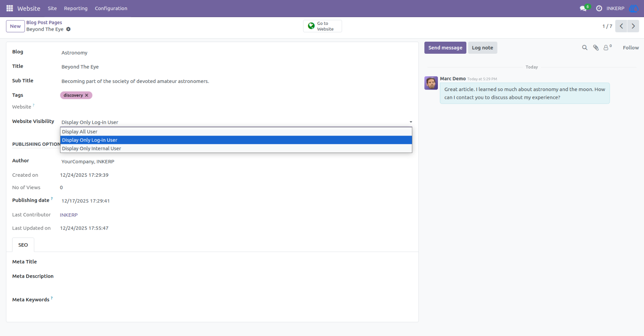Click Created on value 12/24/2025 17:29:39
644x336 pixels.
[x=84, y=175]
